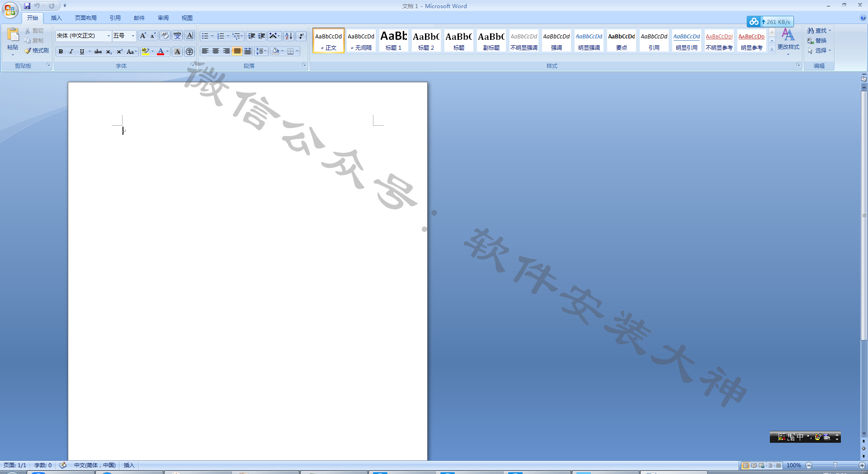Open the Change Case (Aa) dropdown
The width and height of the screenshot is (868, 474).
pos(132,52)
